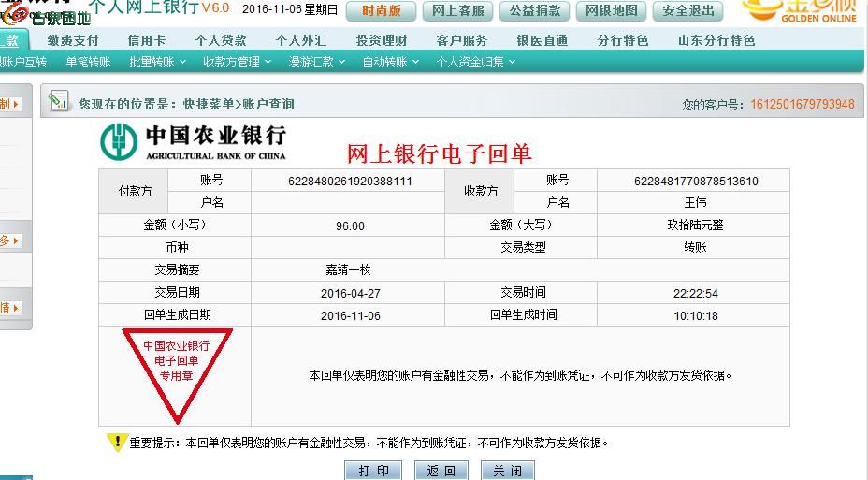Click 安全退出 to log out
868x480 pixels.
coord(688,10)
